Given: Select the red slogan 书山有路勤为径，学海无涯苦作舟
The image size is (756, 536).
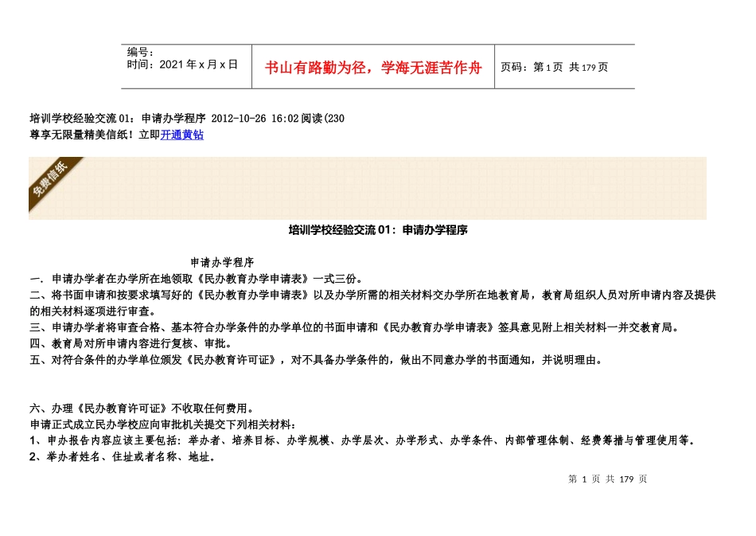Looking at the screenshot, I should pos(373,68).
